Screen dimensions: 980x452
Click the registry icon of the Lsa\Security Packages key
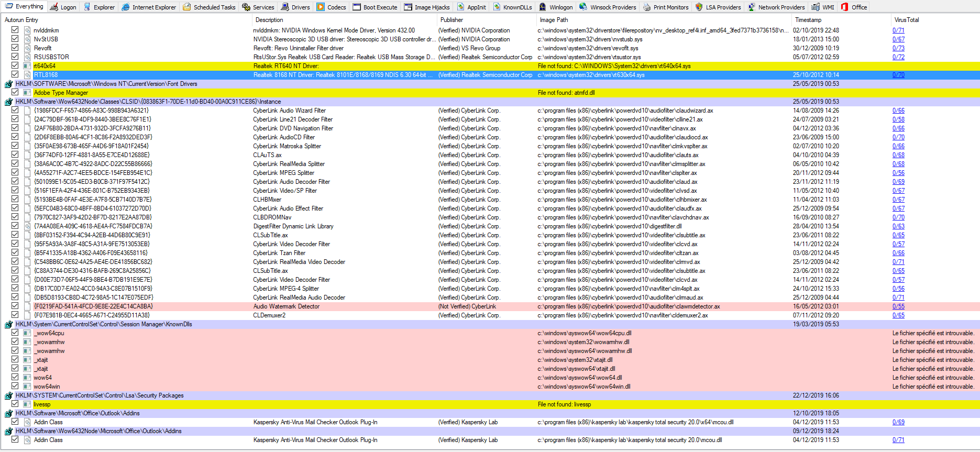[8, 395]
